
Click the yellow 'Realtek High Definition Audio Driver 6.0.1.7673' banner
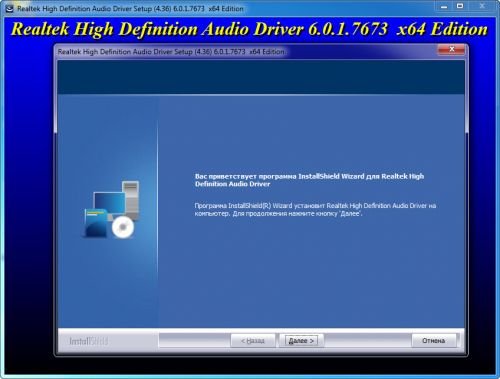pos(249,29)
